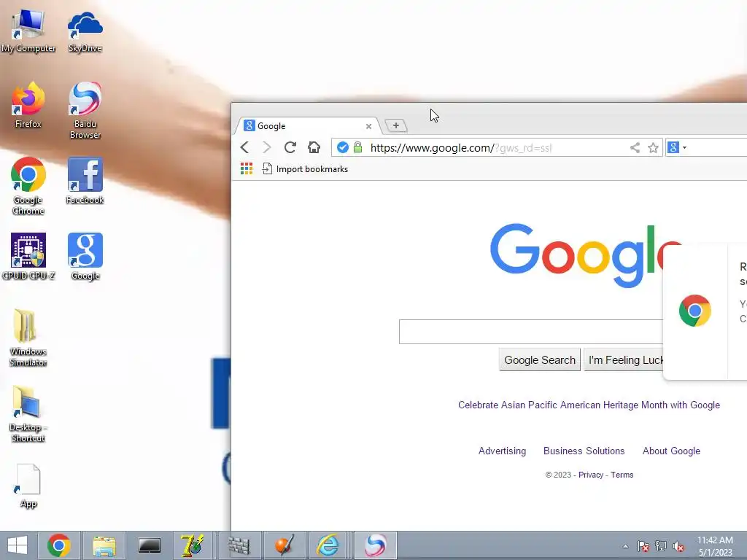Image resolution: width=747 pixels, height=560 pixels.
Task: Go to the browser home page
Action: pos(314,147)
